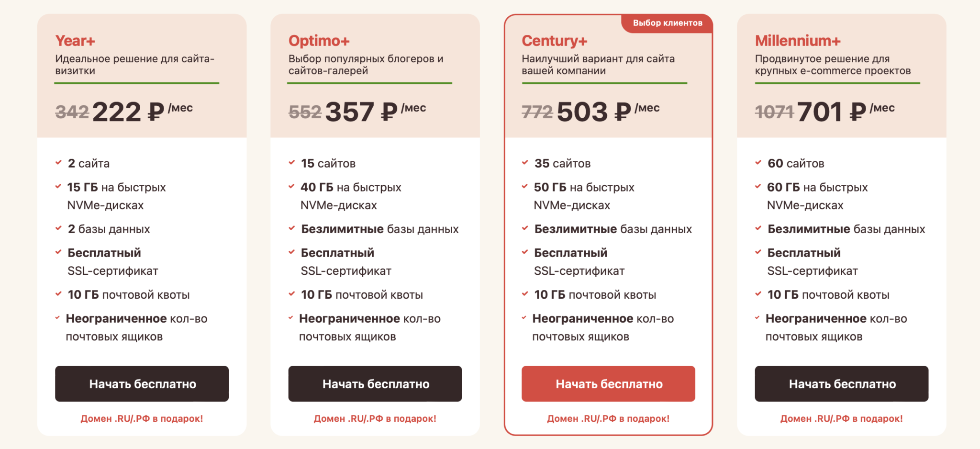Click the Century+ plan heading
980x449 pixels.
(554, 41)
